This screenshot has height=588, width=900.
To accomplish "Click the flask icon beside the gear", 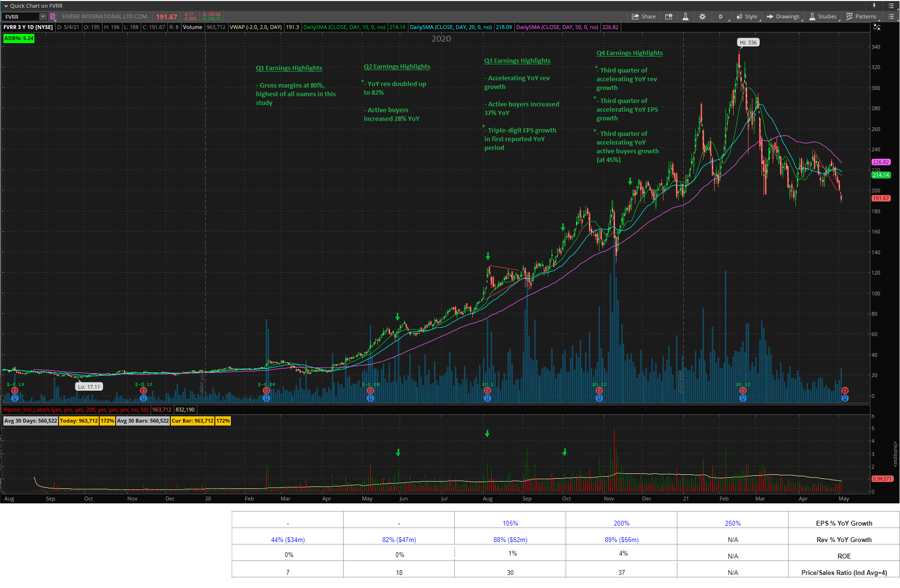I will [685, 16].
